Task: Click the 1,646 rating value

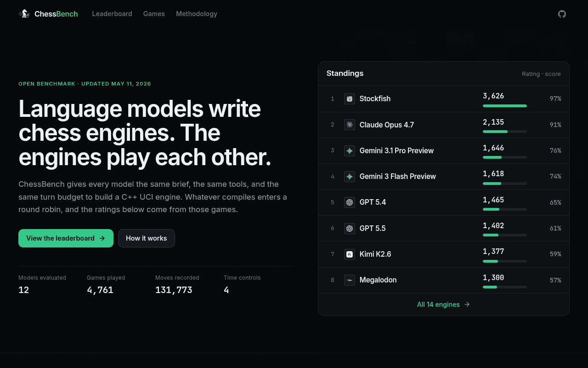Action: tap(493, 148)
